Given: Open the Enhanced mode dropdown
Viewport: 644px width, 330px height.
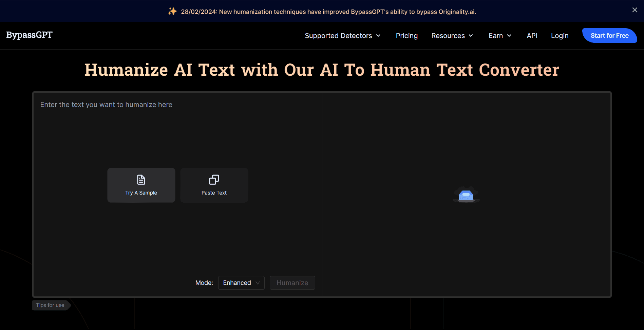Looking at the screenshot, I should tap(241, 283).
